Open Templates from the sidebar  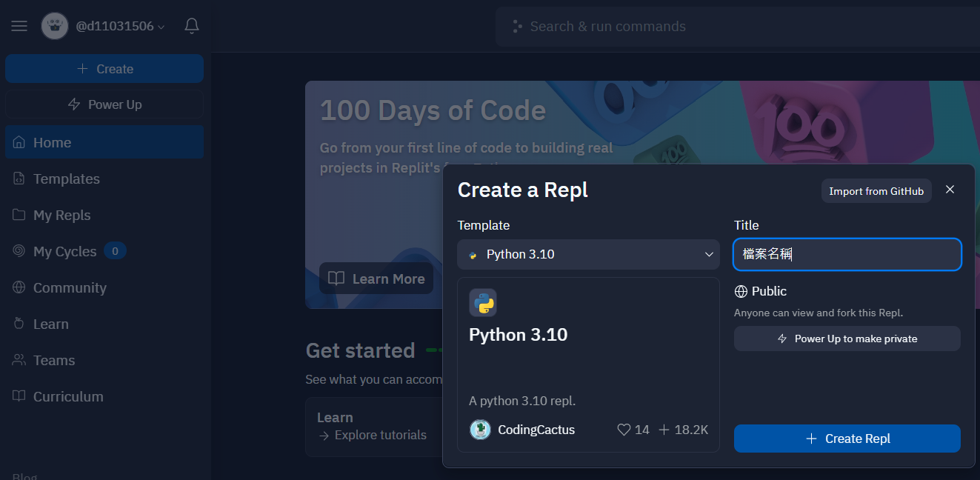[x=104, y=179]
